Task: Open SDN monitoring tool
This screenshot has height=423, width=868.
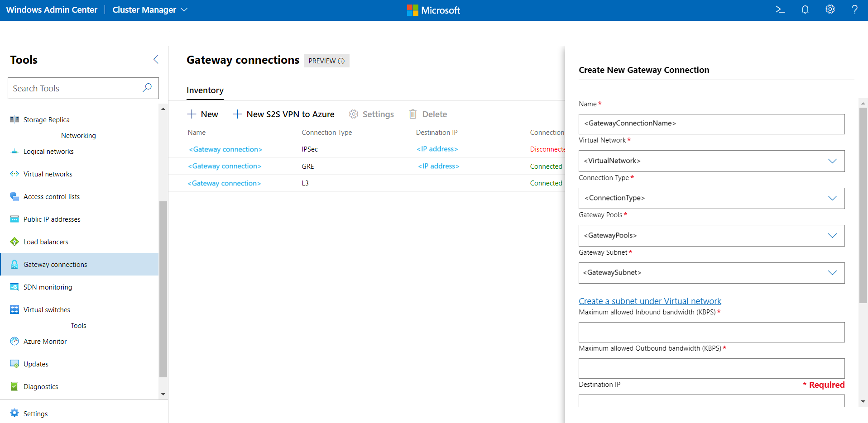Action: click(x=48, y=287)
